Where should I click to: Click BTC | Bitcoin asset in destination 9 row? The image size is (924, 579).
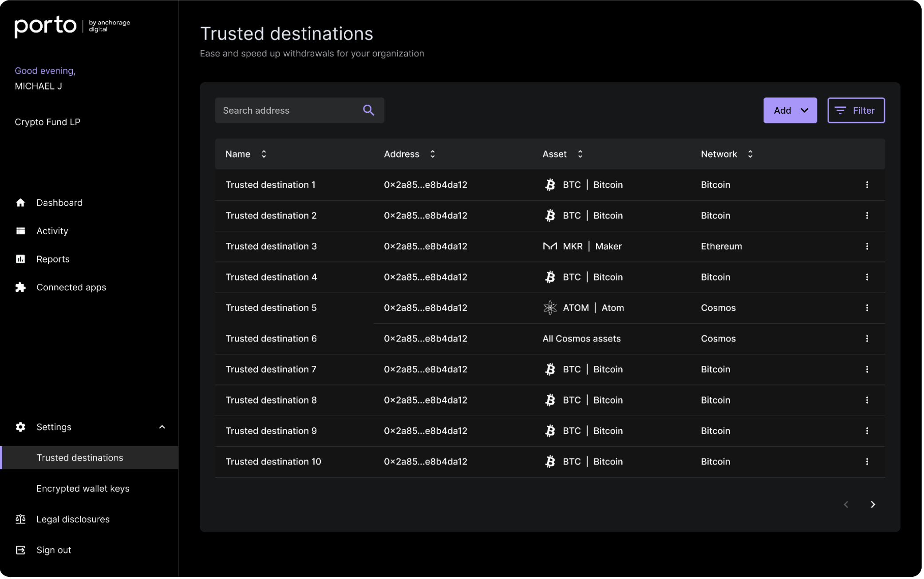pos(585,432)
